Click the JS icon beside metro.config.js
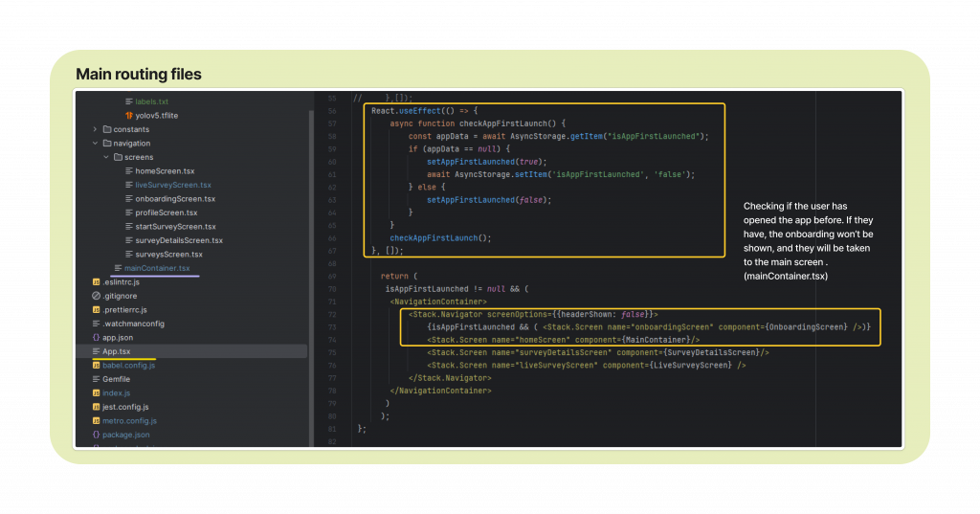 tap(96, 420)
